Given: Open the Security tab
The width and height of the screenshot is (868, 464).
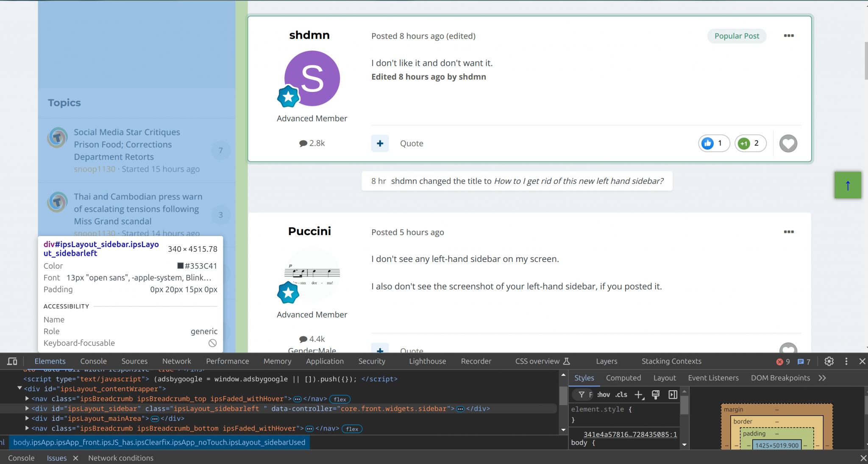Looking at the screenshot, I should tap(372, 361).
